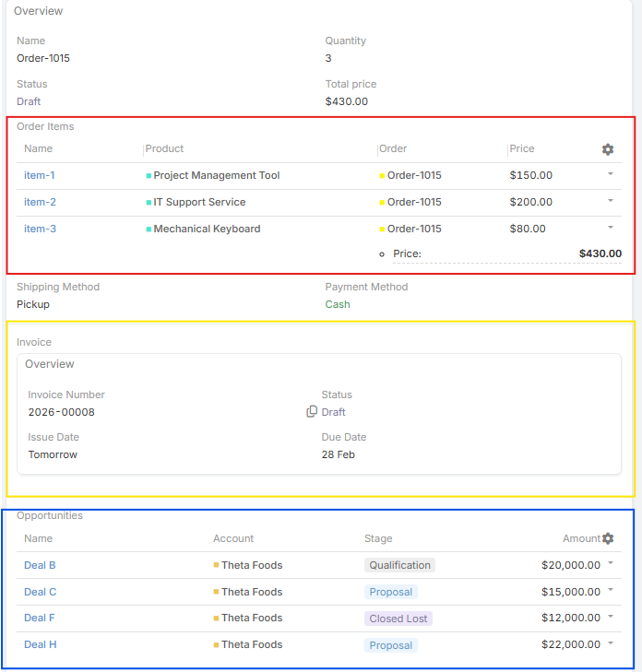Screen dimensions: 642x672
Task: Expand item-1 row dropdown arrow
Action: 611,174
